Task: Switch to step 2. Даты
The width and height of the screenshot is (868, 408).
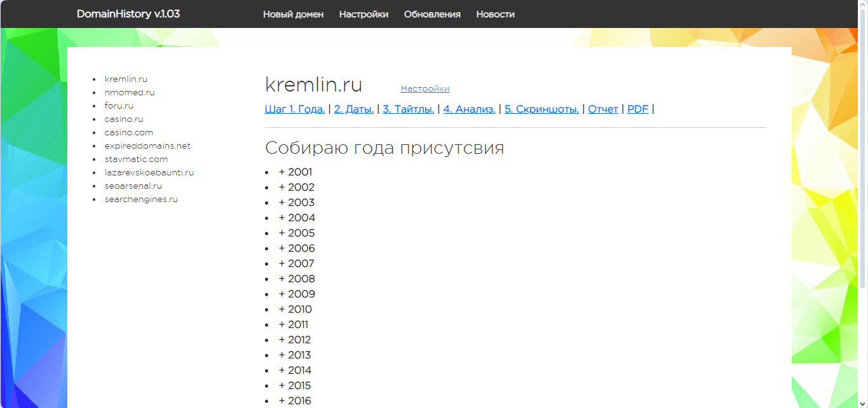Action: (x=353, y=109)
